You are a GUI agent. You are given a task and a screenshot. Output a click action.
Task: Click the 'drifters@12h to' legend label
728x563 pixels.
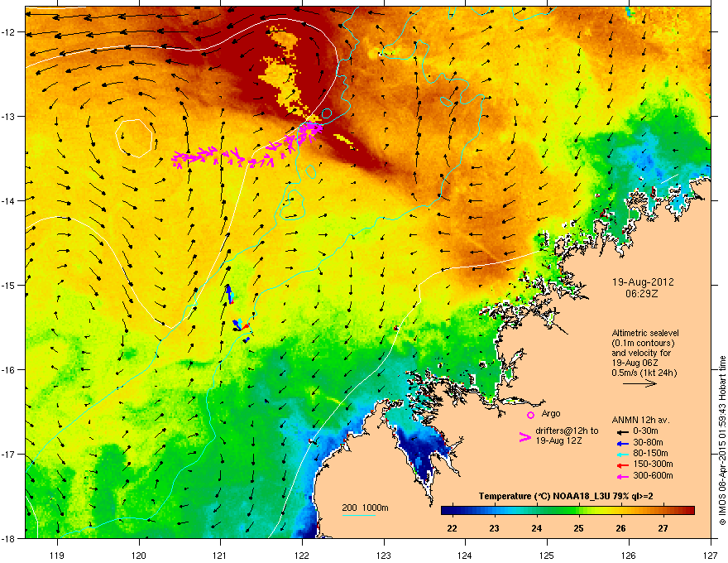click(567, 431)
